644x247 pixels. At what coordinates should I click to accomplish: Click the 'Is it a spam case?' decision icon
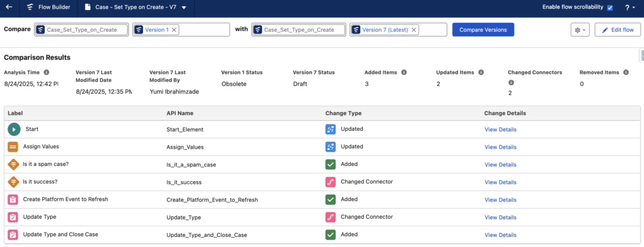pyautogui.click(x=13, y=164)
